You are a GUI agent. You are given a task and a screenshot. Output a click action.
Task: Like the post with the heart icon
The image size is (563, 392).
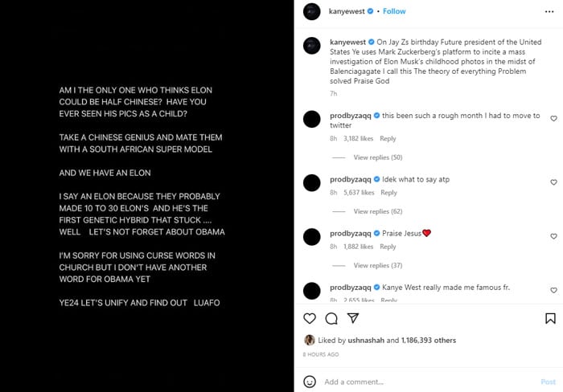(x=310, y=318)
